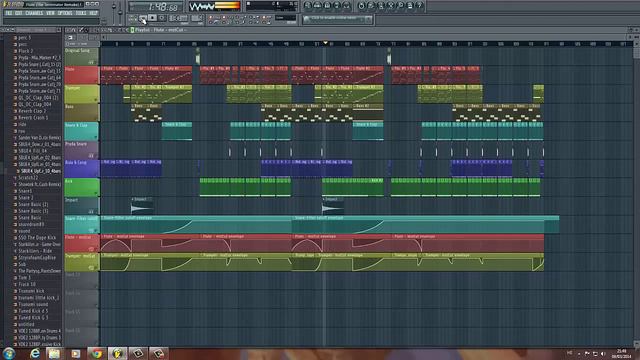Open the Windows Start menu

[9, 353]
